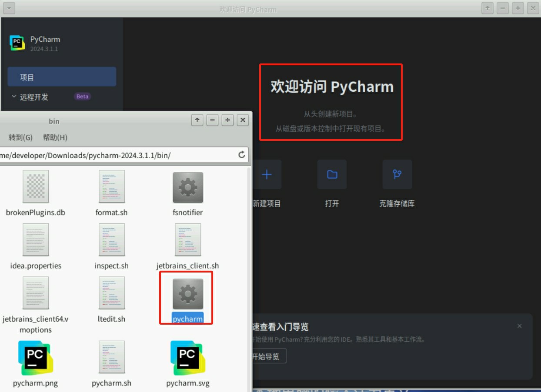Open the 远程开发 sidebar entry

[34, 97]
